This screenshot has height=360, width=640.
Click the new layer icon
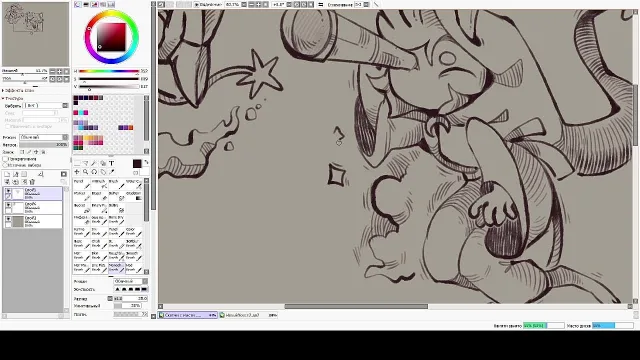[x=7, y=174]
